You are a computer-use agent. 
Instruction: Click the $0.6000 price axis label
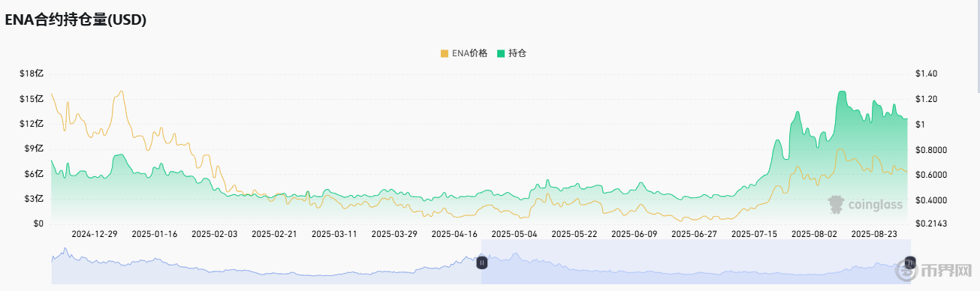pyautogui.click(x=931, y=174)
